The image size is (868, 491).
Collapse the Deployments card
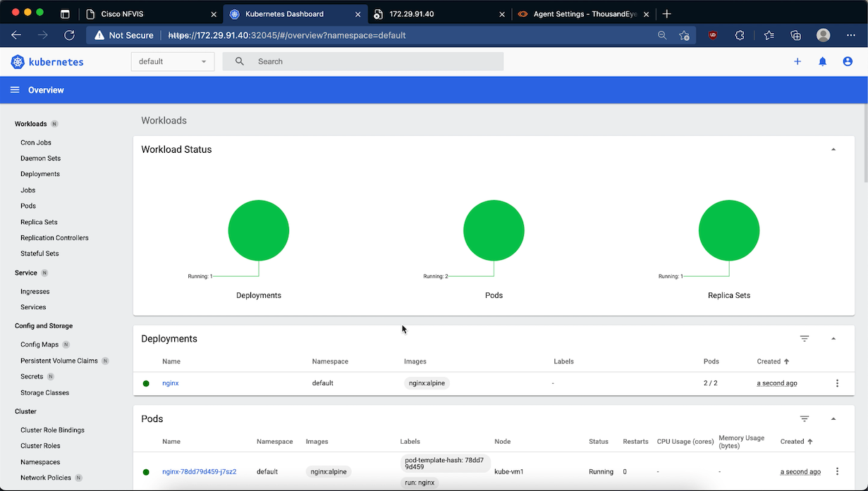pyautogui.click(x=833, y=339)
